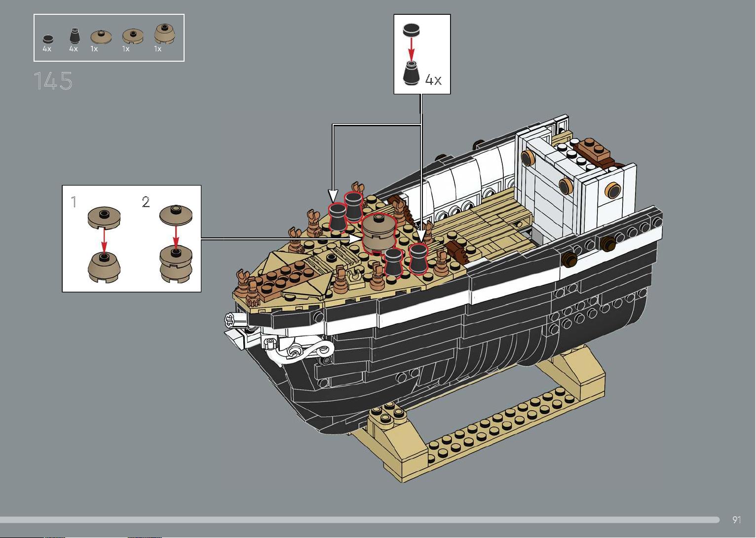Click the page progress bar at the bottom
Image resolution: width=756 pixels, height=538 pixels.
coord(360,520)
